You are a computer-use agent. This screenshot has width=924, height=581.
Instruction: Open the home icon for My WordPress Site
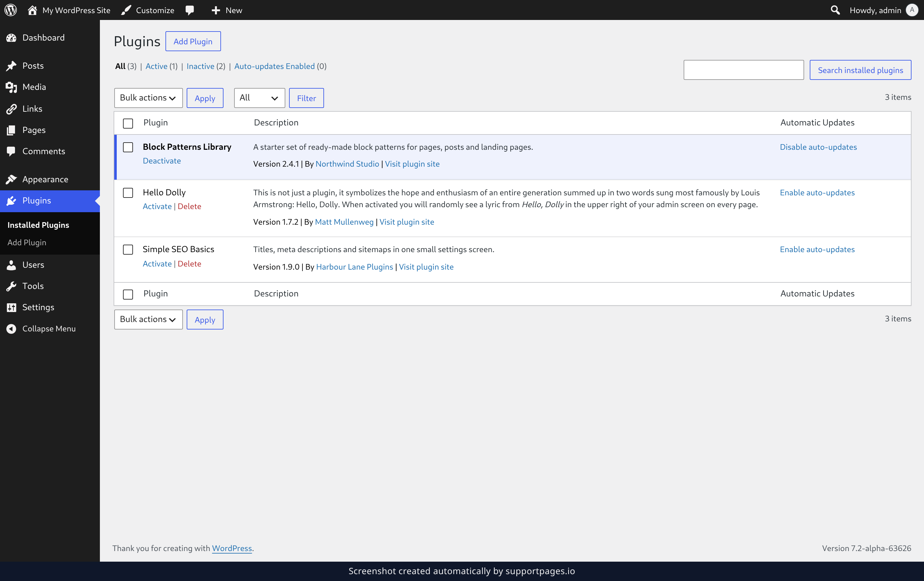click(x=32, y=10)
